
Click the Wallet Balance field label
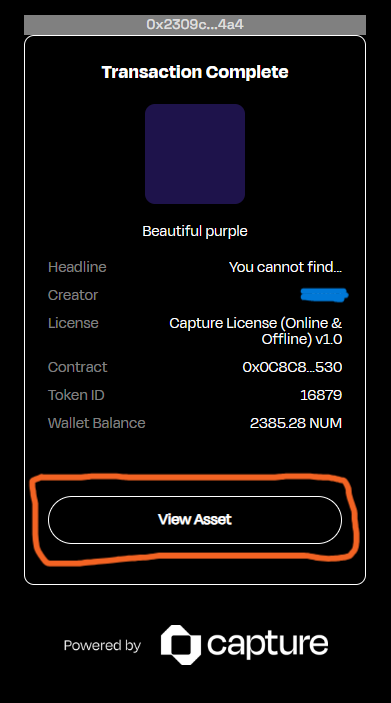pos(97,423)
